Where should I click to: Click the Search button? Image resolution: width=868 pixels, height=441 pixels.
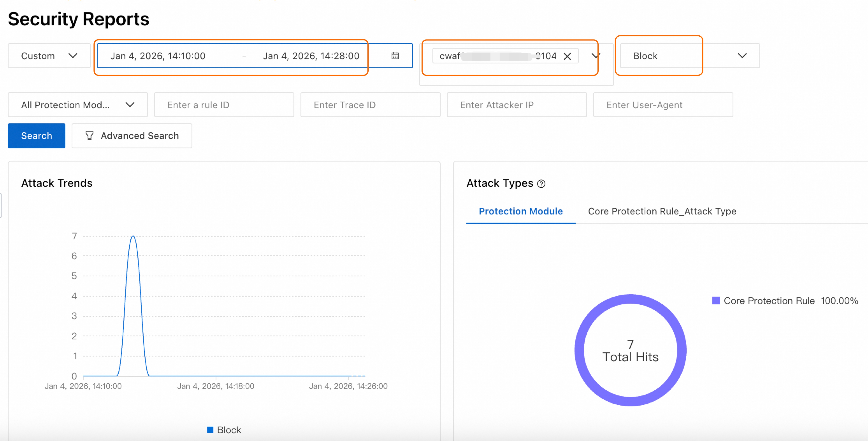pos(36,136)
